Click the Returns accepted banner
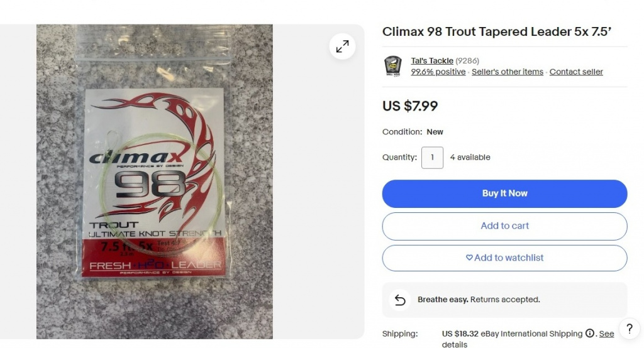Viewport: 644px width, 348px height. tap(504, 300)
